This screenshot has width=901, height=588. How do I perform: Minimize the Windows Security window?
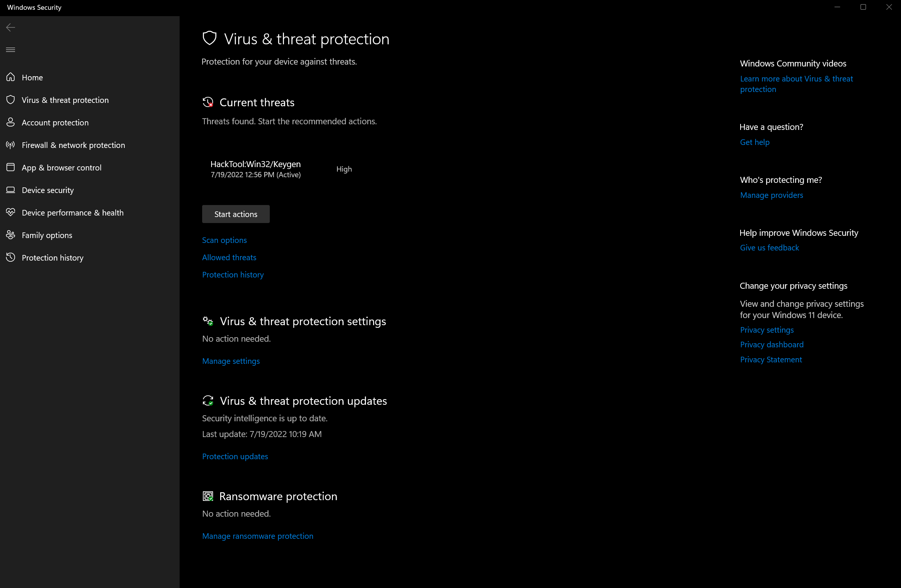(x=837, y=7)
